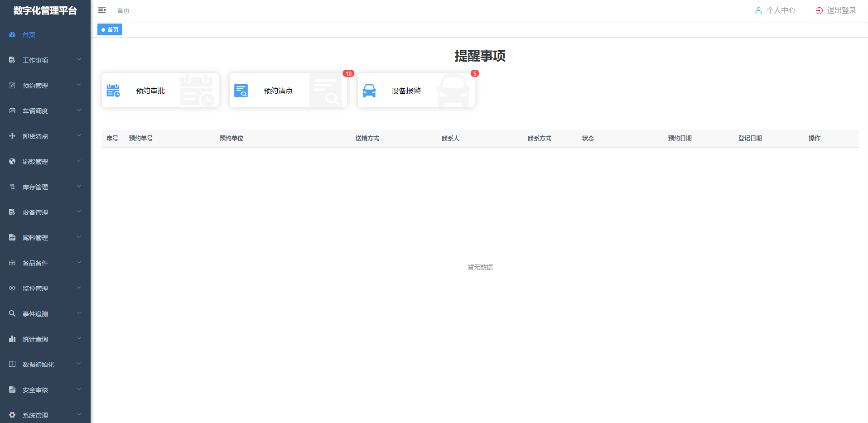
Task: Expand the 预约管理 menu chevron
Action: pyautogui.click(x=79, y=85)
